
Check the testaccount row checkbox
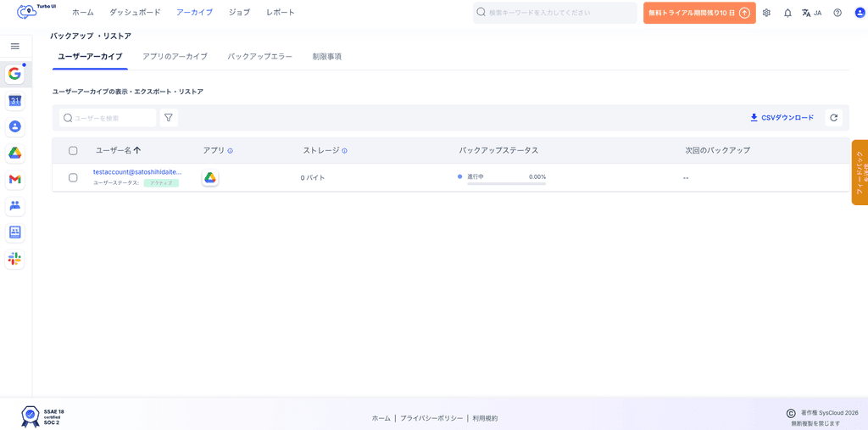73,178
